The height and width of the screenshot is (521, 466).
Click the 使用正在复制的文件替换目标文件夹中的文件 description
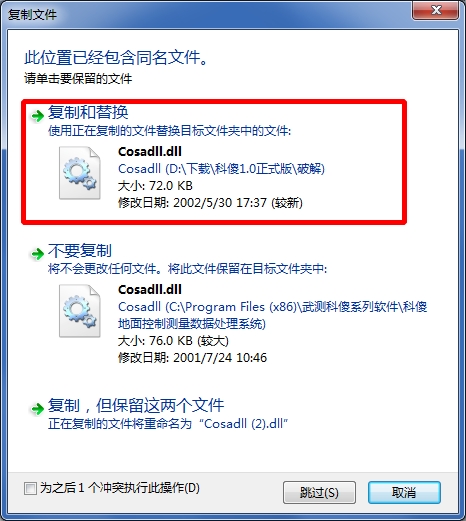169,131
